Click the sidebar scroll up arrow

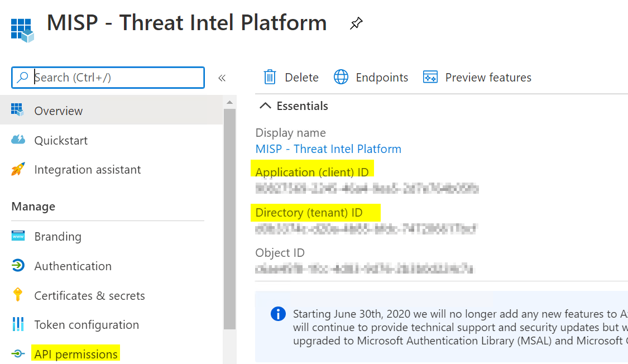(x=229, y=103)
